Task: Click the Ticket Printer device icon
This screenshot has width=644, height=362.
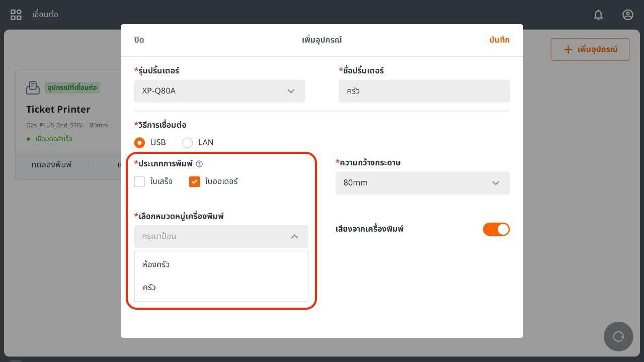Action: pos(33,87)
